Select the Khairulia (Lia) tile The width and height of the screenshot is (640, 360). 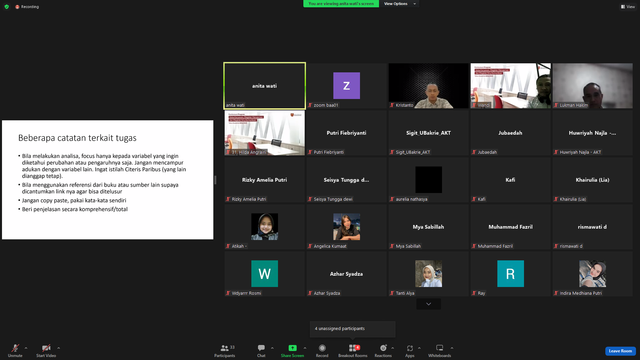[x=592, y=180]
